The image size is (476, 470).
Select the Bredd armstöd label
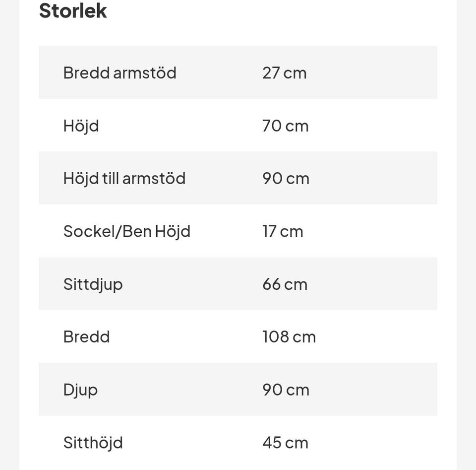[x=119, y=73]
